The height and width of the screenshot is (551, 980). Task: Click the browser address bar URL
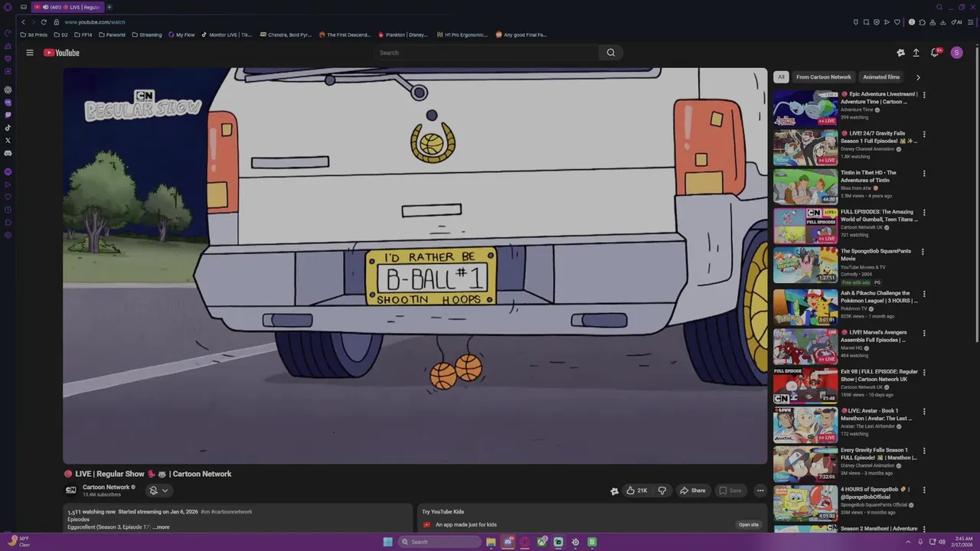pos(95,22)
